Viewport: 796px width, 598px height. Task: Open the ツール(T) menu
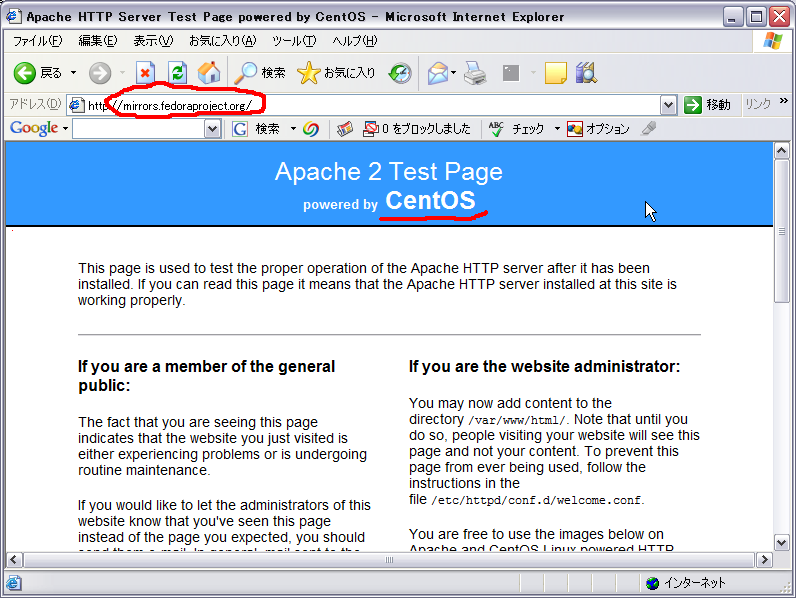click(294, 41)
